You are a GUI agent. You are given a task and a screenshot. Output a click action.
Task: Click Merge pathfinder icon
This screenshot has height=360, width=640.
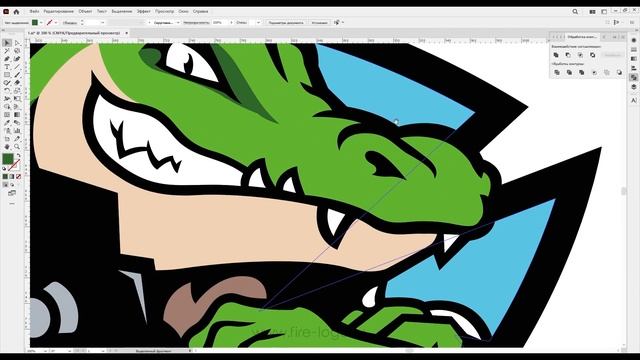582,72
